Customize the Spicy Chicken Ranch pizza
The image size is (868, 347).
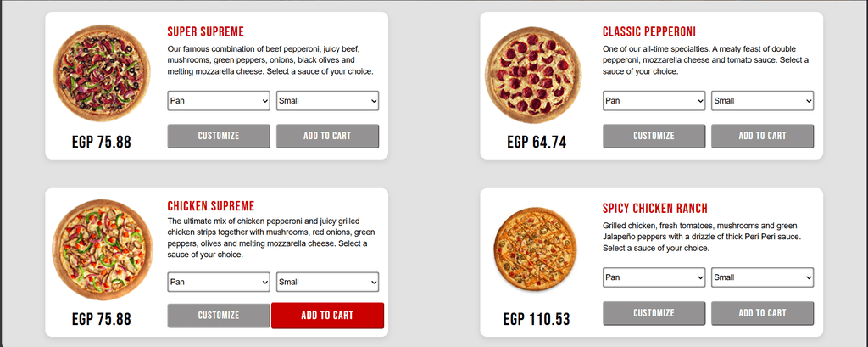point(654,313)
